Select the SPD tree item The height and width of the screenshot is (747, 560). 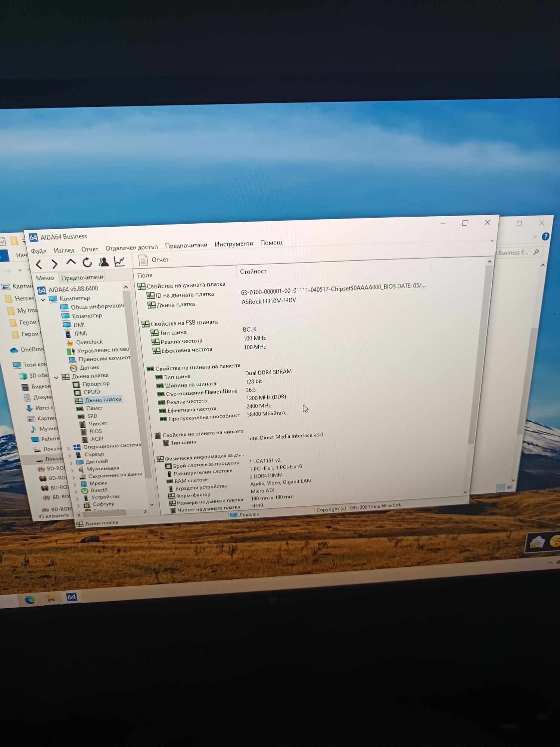point(88,416)
